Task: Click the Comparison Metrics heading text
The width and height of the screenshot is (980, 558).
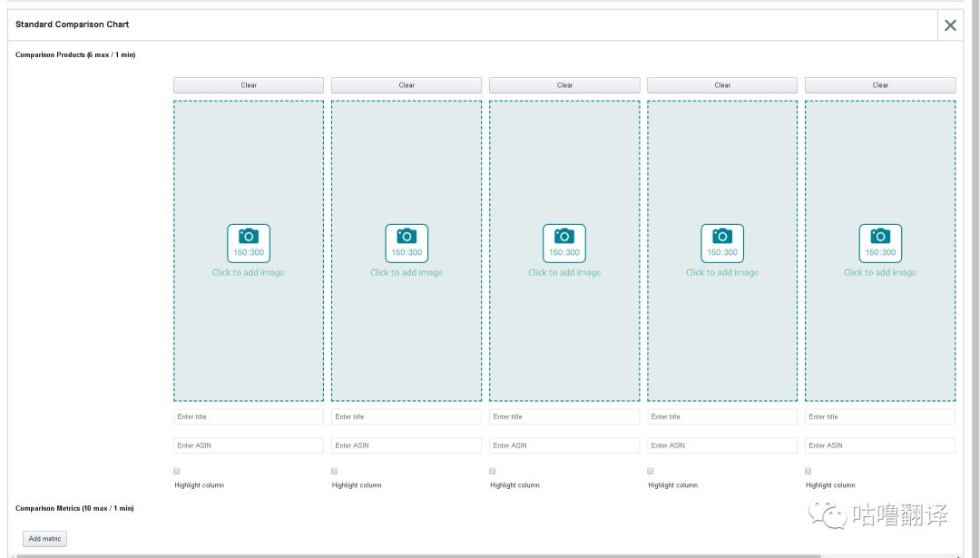Action: [74, 509]
